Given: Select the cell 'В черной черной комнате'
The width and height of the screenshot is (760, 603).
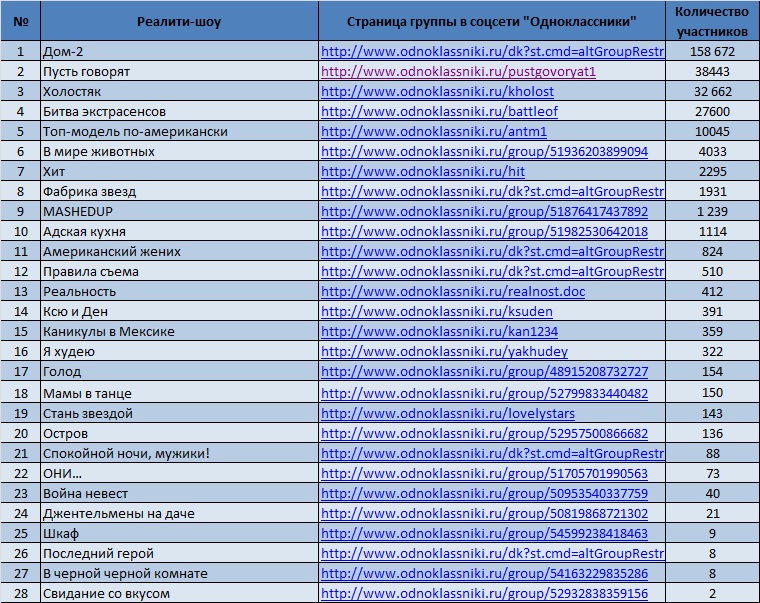Looking at the screenshot, I should [x=179, y=573].
